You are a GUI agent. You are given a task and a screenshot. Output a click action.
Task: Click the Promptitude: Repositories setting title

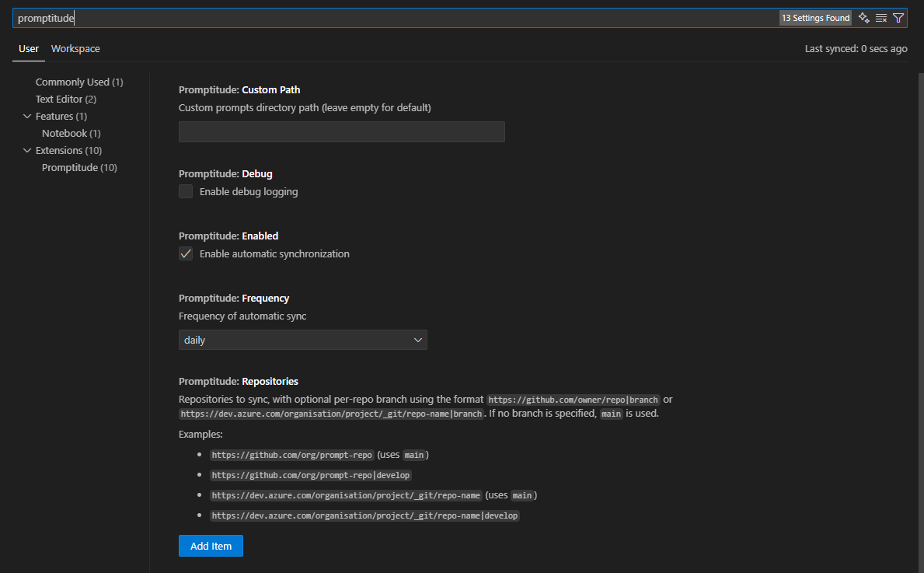coord(239,382)
